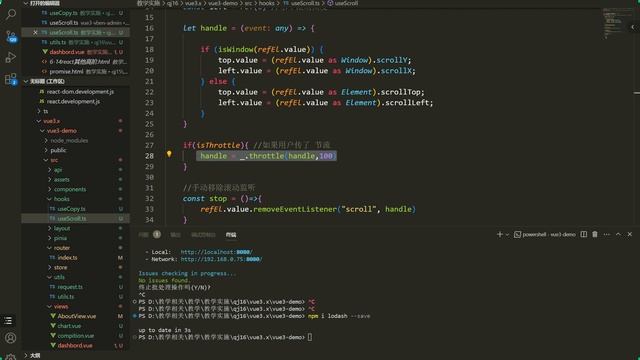Open the Accounts menu icon
This screenshot has height=360, width=640.
(11, 338)
